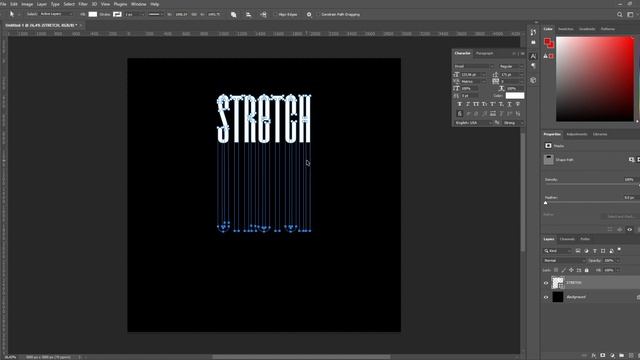The image size is (640, 360).
Task: Select the document tab for STRETCH
Action: [41, 25]
